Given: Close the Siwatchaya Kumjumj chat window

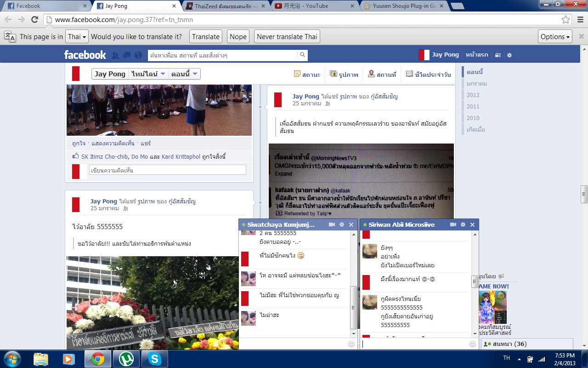Looking at the screenshot, I should (x=351, y=224).
